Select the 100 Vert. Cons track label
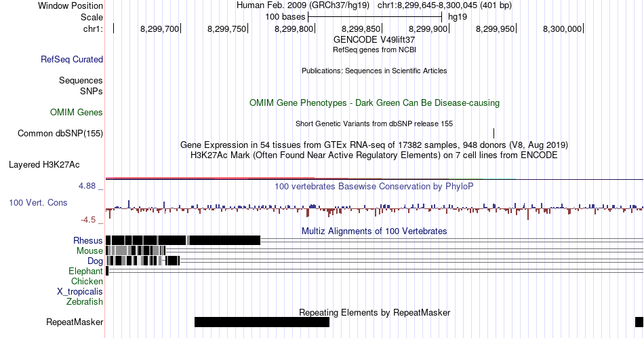Viewport: 644px width, 338px height. pos(38,203)
